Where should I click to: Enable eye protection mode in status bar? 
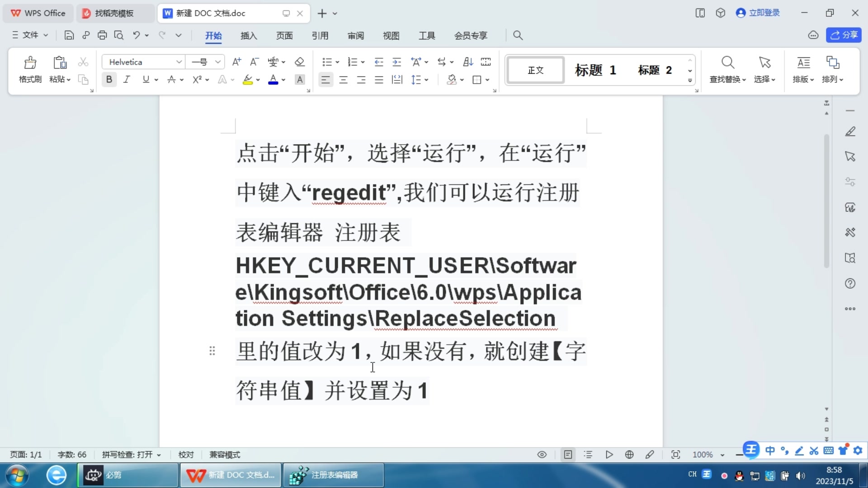tap(542, 455)
